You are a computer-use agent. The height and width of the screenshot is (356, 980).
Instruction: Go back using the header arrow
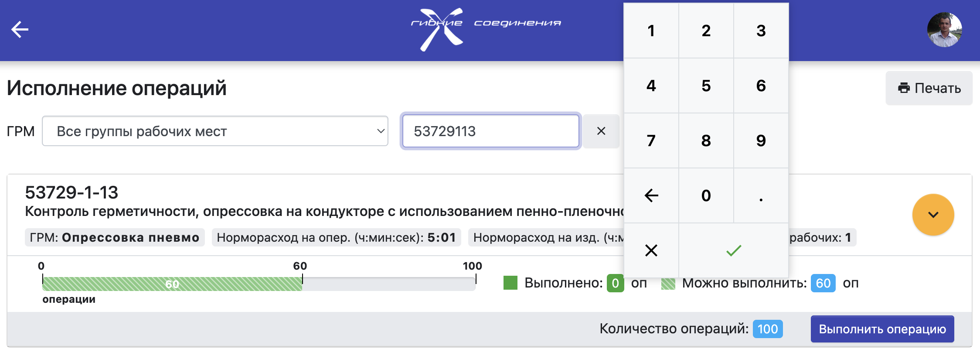[20, 30]
